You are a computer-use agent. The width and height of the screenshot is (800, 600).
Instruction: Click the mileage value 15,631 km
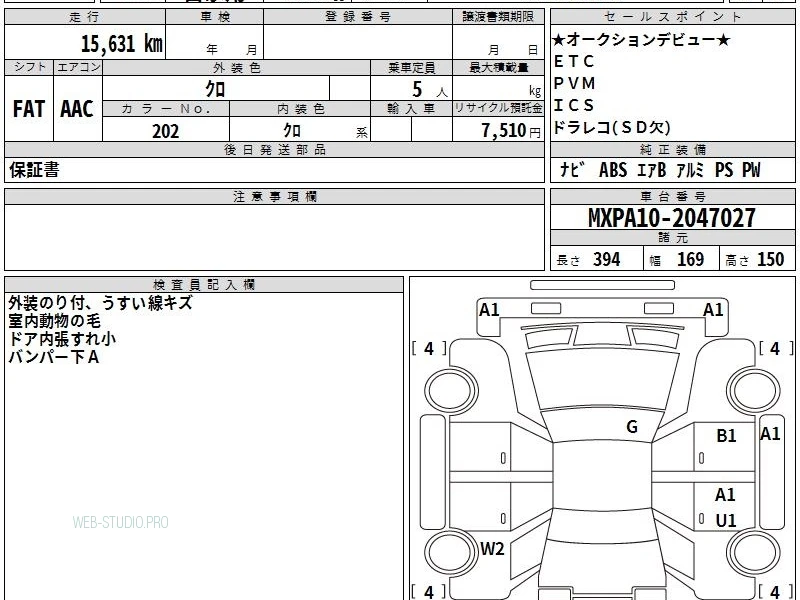pyautogui.click(x=122, y=43)
